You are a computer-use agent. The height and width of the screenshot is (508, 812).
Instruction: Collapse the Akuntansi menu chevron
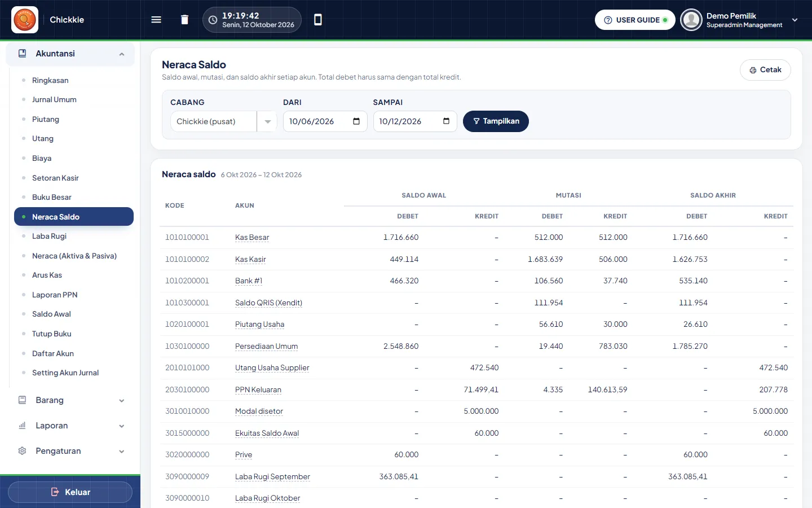click(x=122, y=54)
